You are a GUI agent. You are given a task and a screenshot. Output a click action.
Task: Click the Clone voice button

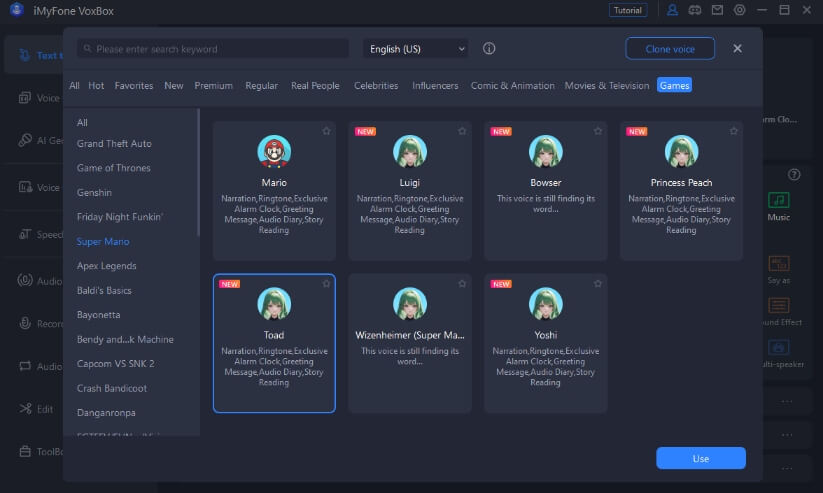670,49
